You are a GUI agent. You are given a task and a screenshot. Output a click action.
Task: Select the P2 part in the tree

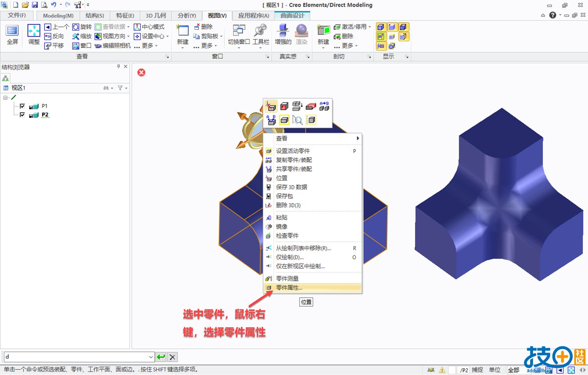(x=45, y=115)
